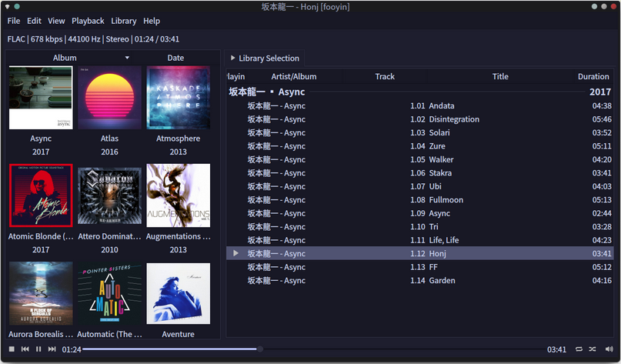Select track 1.08 Fullmoon
Viewport: 621px width, 364px height.
(420, 200)
